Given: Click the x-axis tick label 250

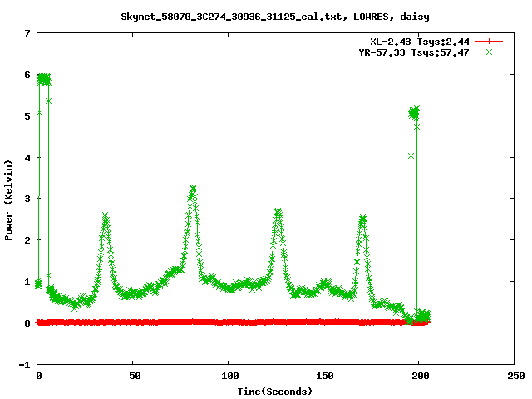Looking at the screenshot, I should pyautogui.click(x=516, y=376).
